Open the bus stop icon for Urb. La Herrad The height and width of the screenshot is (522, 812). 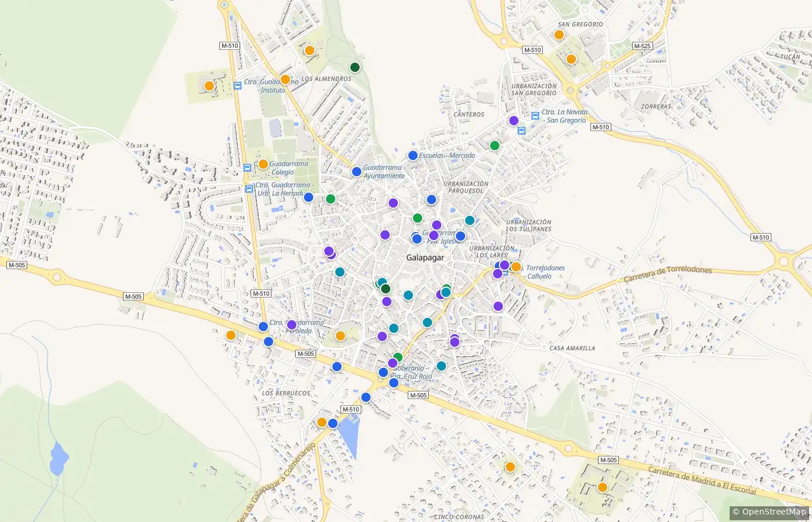(249, 188)
